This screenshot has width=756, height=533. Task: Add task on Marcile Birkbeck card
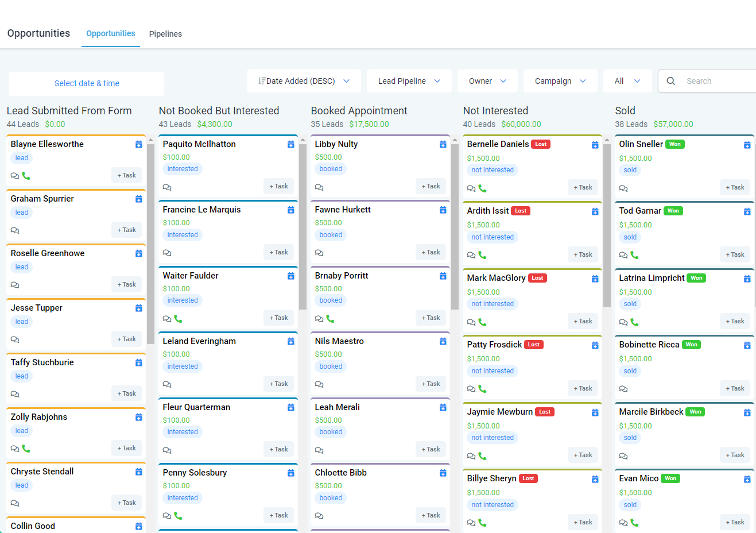pyautogui.click(x=735, y=455)
